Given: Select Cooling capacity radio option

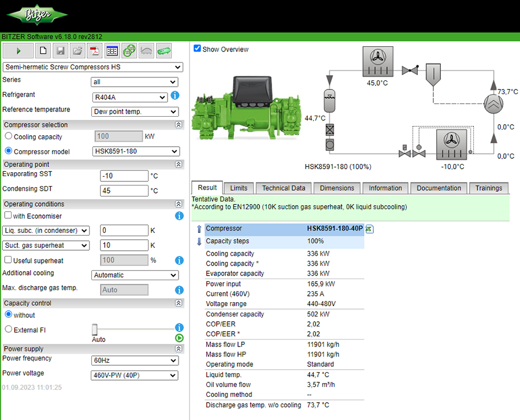Looking at the screenshot, I should pyautogui.click(x=9, y=136).
